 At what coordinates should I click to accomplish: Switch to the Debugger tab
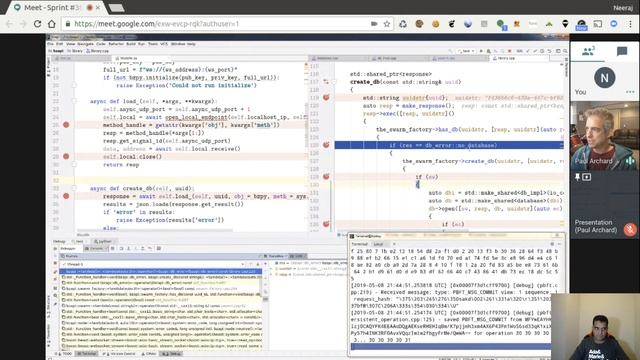pyautogui.click(x=68, y=248)
